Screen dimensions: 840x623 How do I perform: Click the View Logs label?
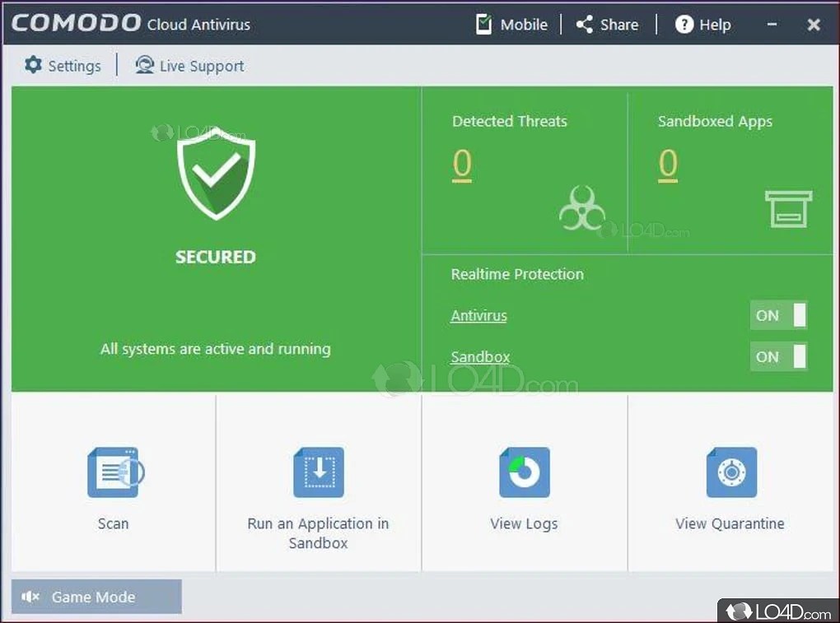click(524, 524)
